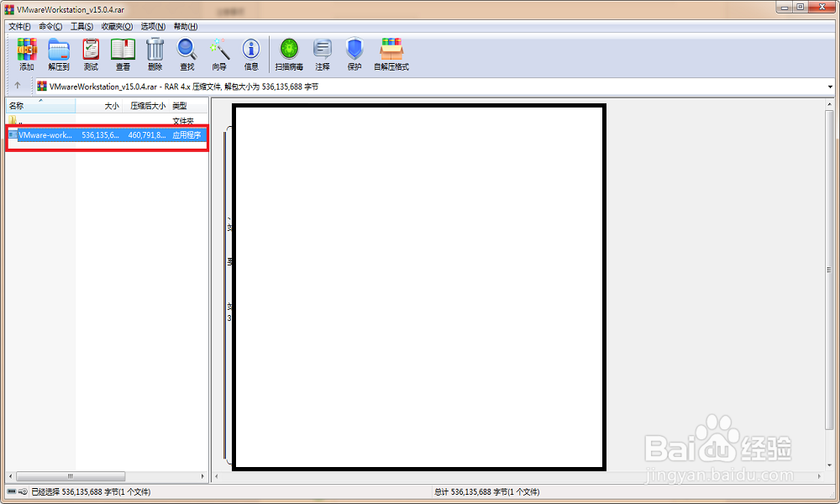Launch the Wizard (向导) wand icon
840x504 pixels.
pyautogui.click(x=219, y=54)
